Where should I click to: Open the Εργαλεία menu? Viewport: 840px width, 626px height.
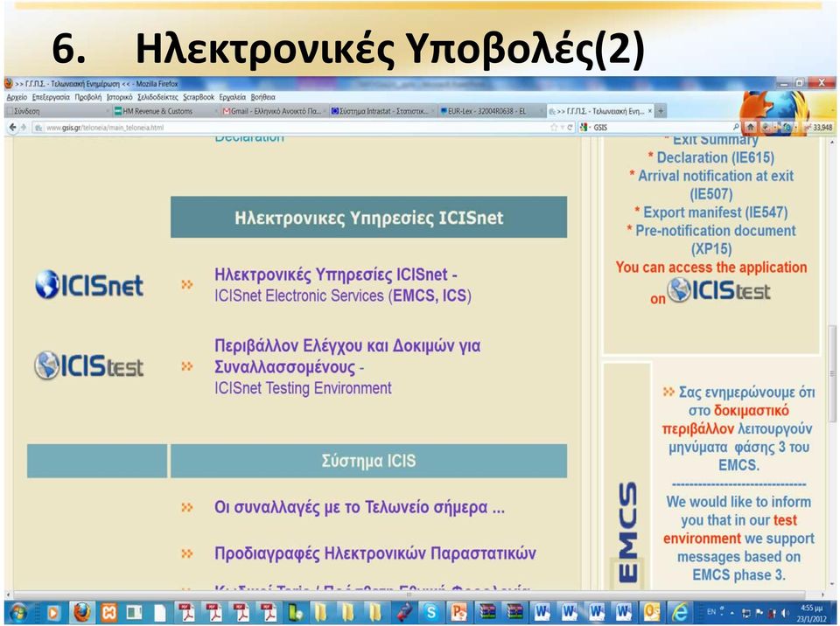[233, 97]
